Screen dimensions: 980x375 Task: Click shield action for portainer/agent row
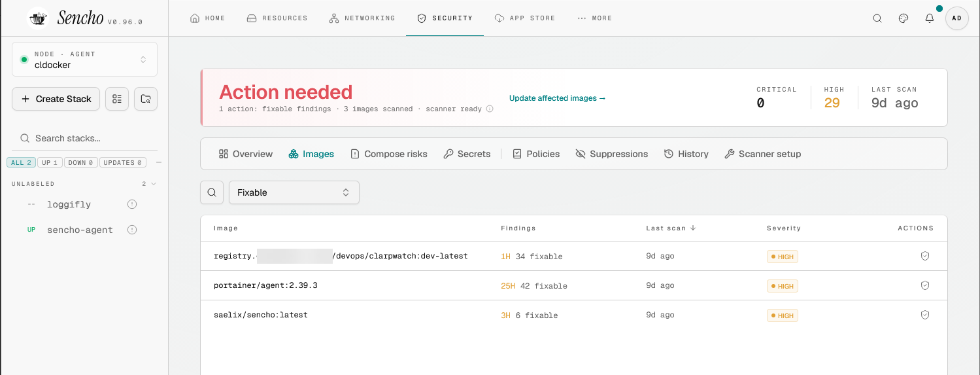pyautogui.click(x=924, y=285)
